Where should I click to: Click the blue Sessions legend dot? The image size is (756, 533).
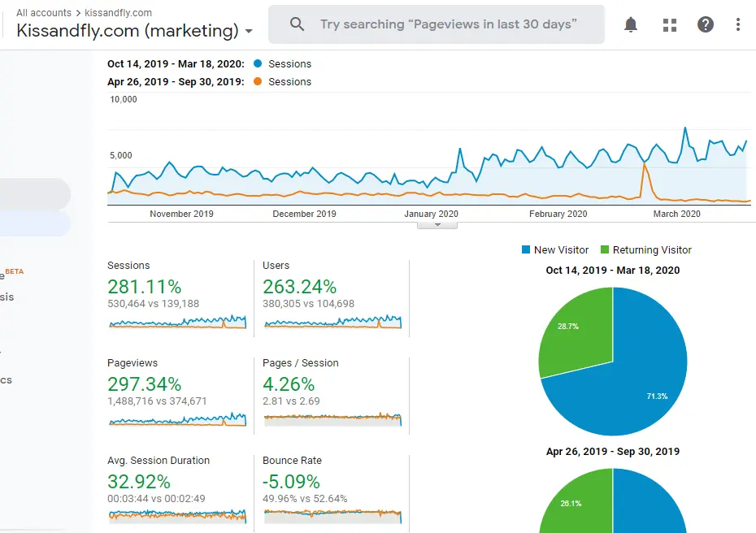[258, 63]
